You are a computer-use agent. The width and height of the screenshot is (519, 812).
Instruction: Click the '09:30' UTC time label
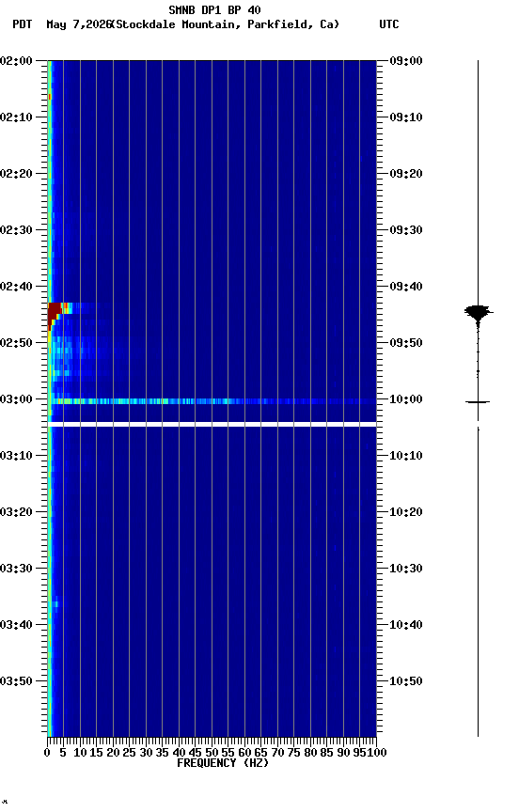(x=406, y=230)
